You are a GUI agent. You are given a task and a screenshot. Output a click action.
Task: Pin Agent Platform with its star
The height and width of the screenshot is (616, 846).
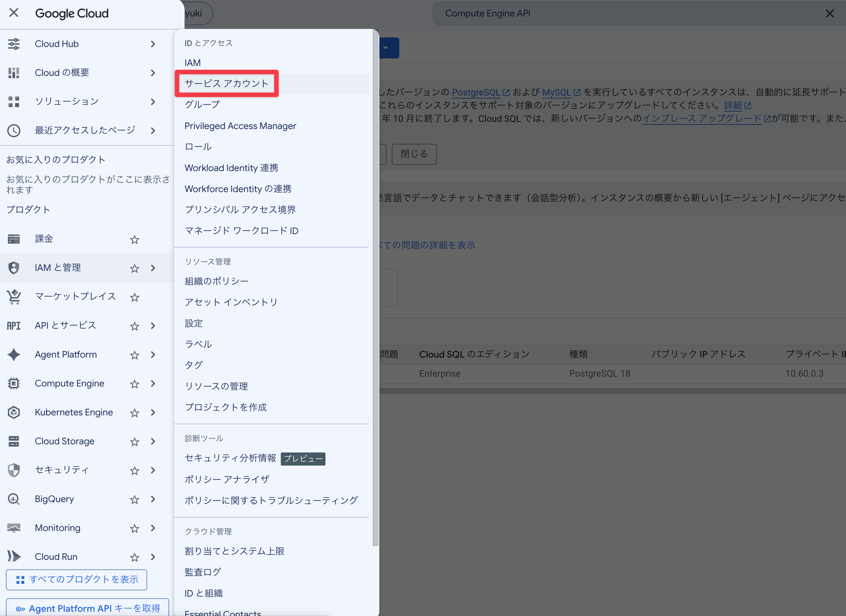[x=134, y=355]
